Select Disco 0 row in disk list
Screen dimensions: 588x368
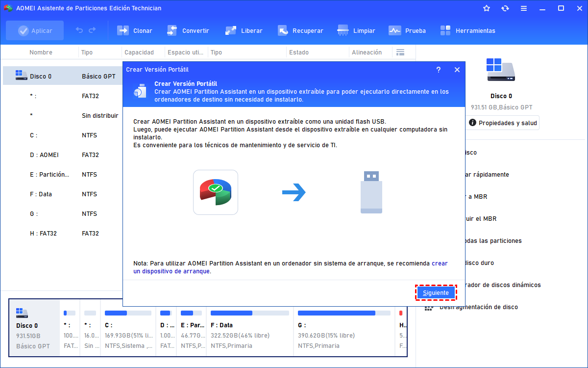63,76
